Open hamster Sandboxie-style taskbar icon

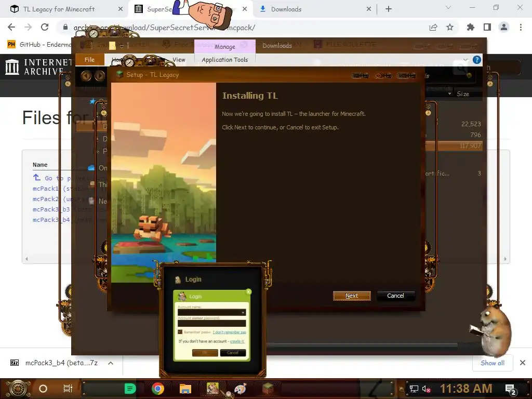[x=213, y=389]
